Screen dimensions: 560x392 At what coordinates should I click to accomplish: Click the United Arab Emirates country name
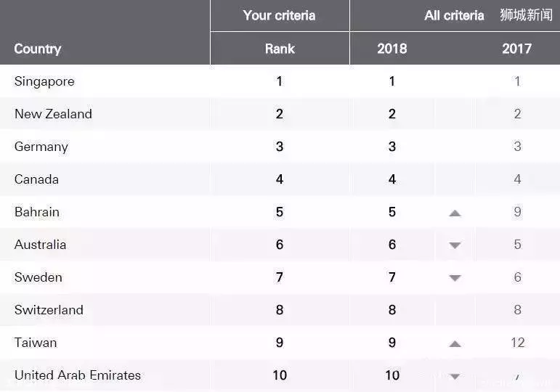(x=78, y=375)
